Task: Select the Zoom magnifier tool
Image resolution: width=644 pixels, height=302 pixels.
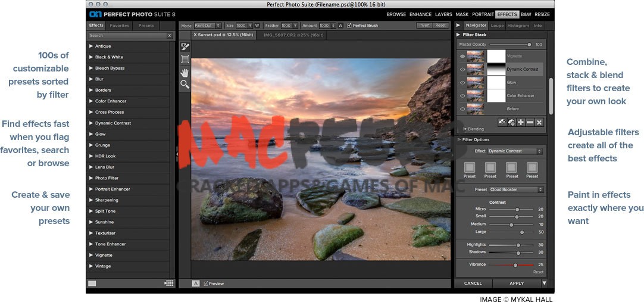Action: (x=185, y=85)
